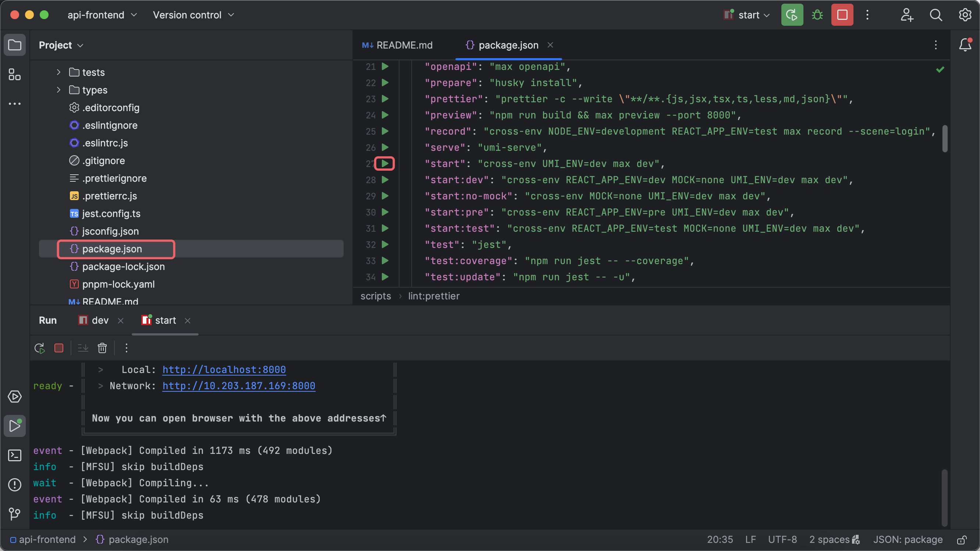The image size is (980, 551).
Task: Open the Problems tool window
Action: (15, 484)
